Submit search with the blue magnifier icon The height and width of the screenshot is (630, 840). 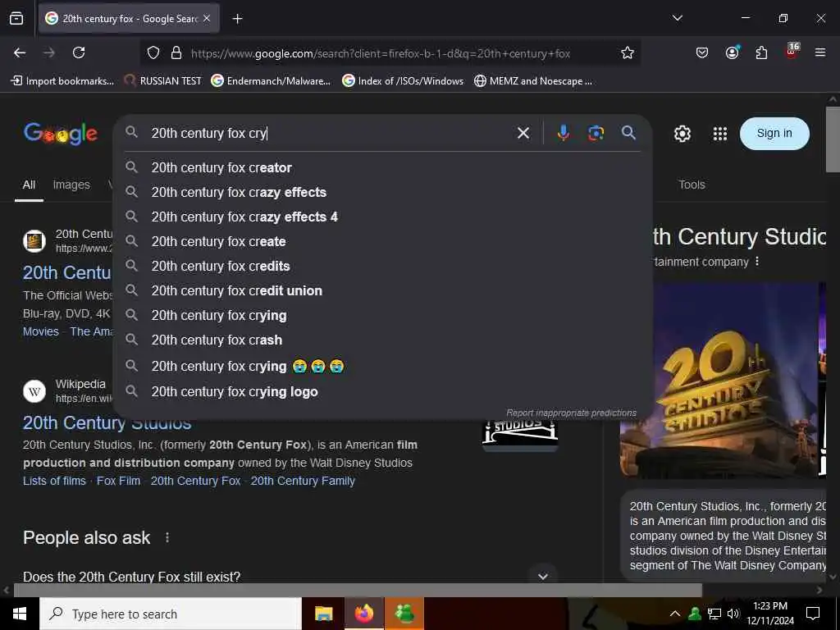tap(629, 132)
